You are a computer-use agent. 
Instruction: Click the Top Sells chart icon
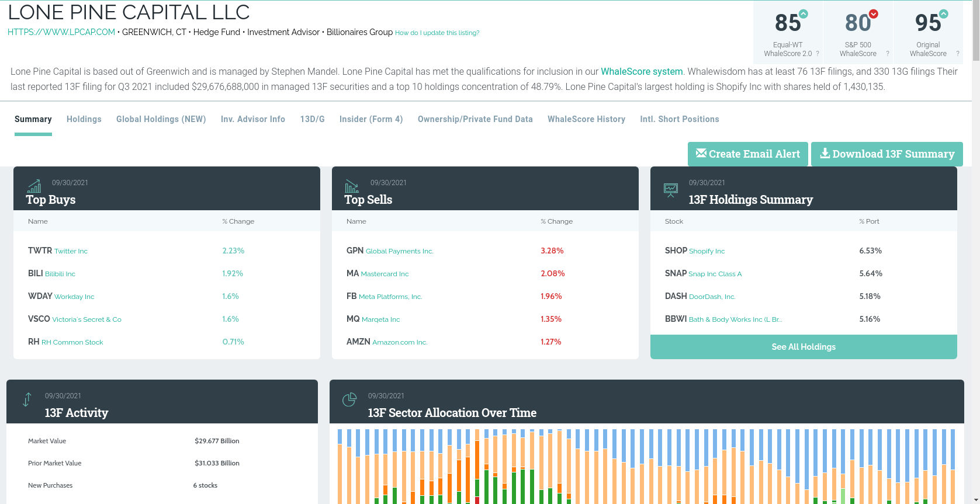point(352,186)
